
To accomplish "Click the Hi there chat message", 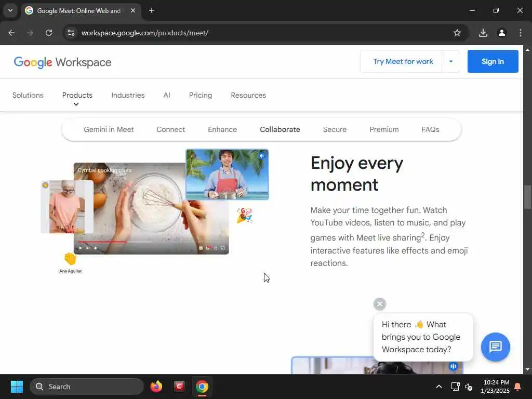I will click(423, 337).
